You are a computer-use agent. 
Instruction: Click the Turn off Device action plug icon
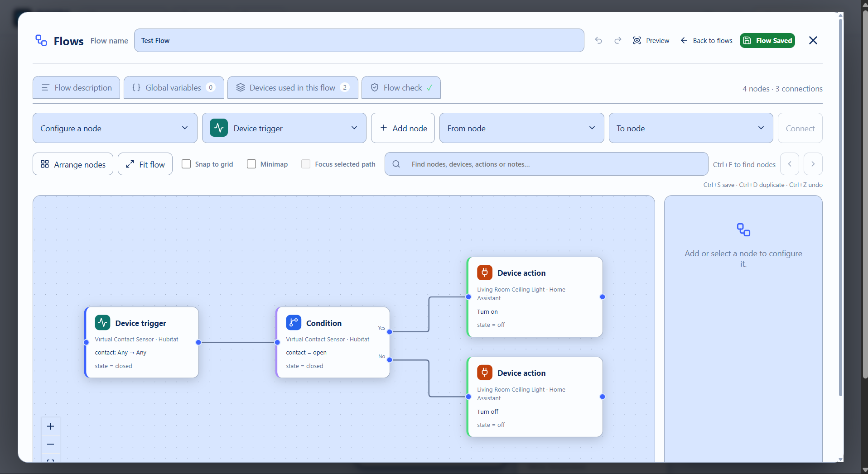485,373
